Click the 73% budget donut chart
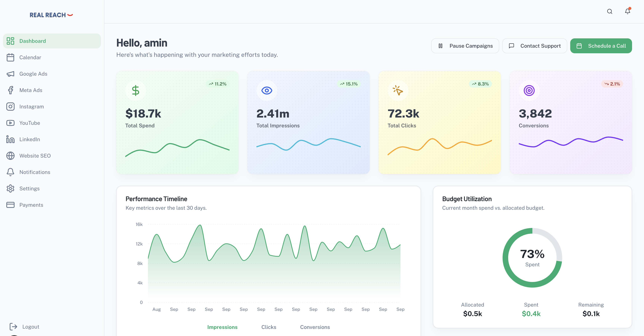The height and width of the screenshot is (336, 644). point(532,258)
